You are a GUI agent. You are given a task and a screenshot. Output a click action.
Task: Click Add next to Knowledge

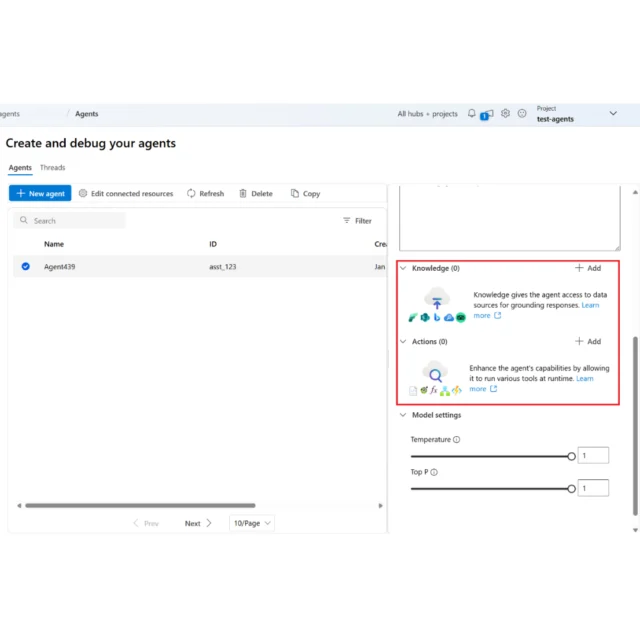[x=588, y=268]
